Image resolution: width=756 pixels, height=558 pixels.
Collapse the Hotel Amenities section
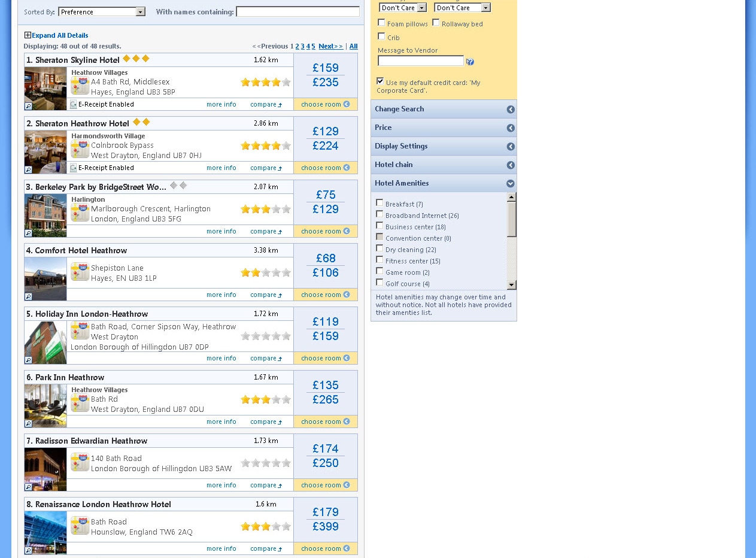click(x=510, y=184)
